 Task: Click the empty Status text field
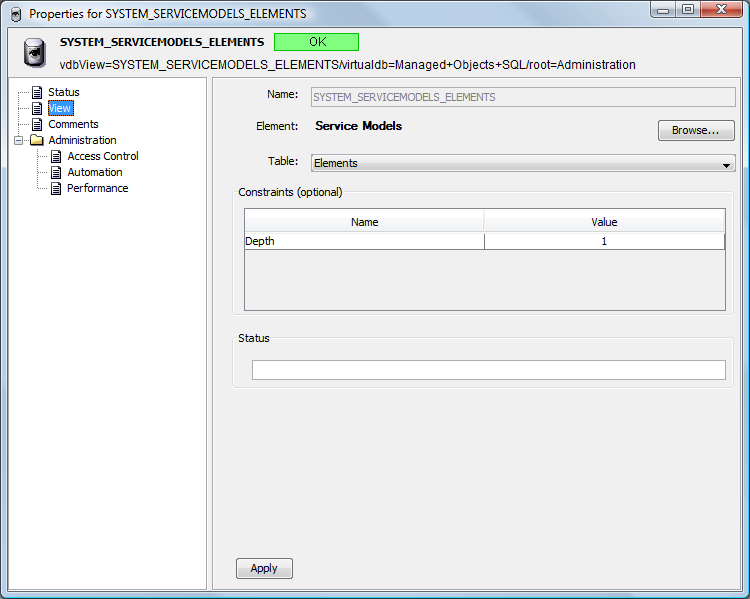click(488, 370)
